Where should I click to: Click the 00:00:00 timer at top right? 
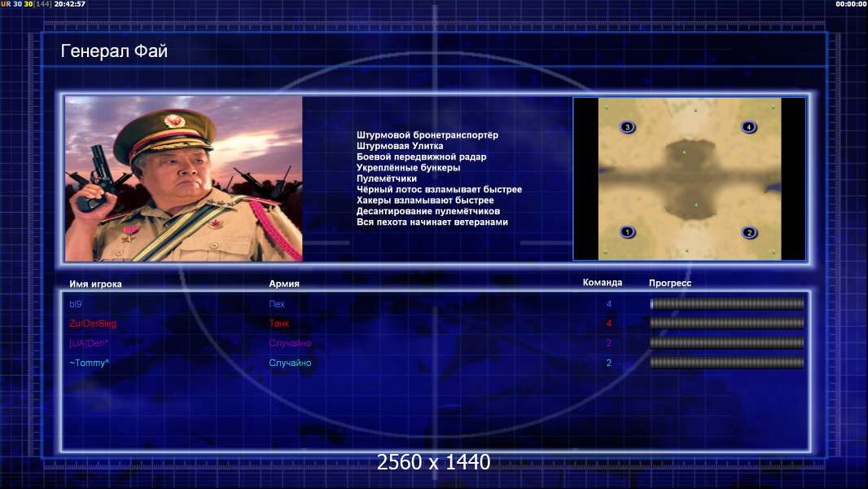pos(851,4)
